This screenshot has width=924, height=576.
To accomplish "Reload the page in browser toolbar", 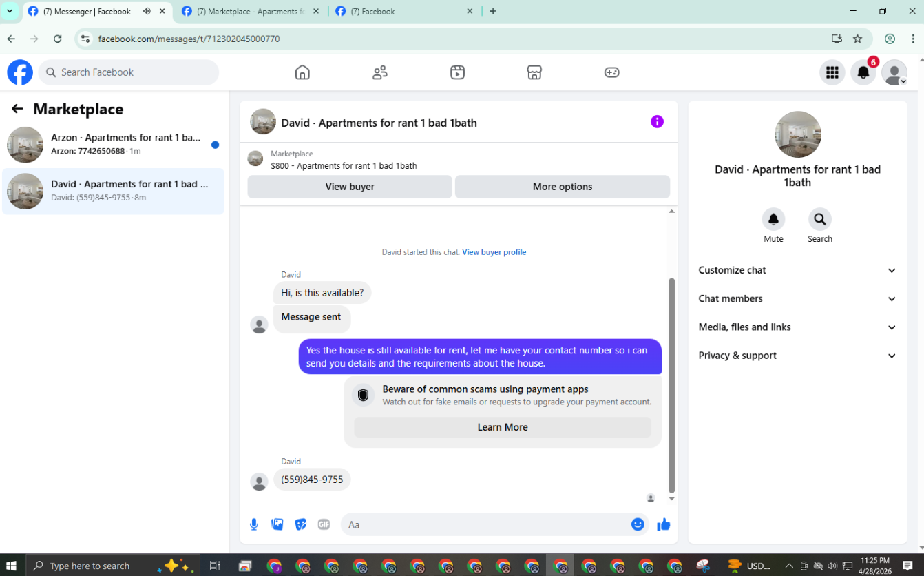I will 58,39.
